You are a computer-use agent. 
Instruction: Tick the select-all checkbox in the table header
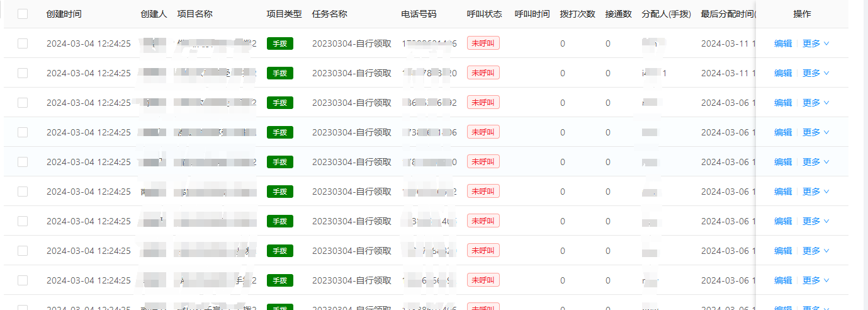[23, 14]
